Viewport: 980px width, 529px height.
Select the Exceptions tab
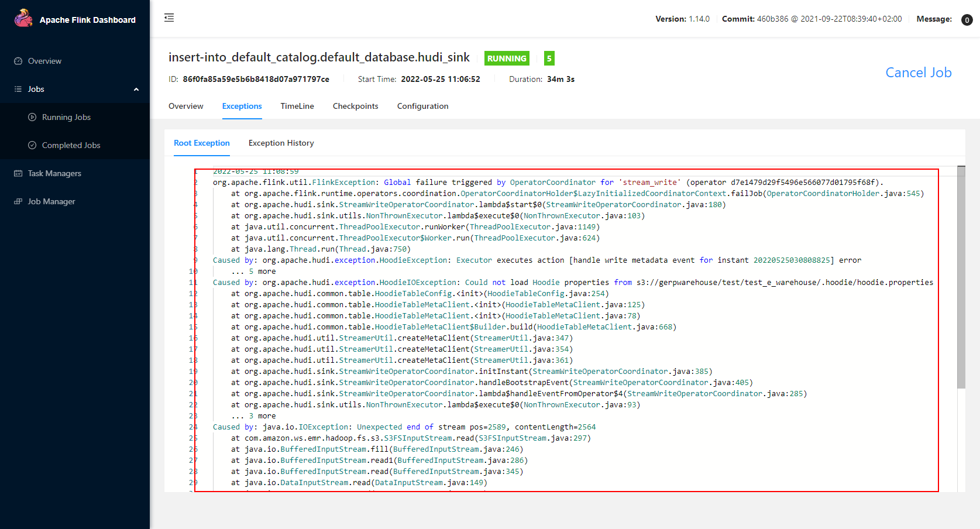point(242,106)
